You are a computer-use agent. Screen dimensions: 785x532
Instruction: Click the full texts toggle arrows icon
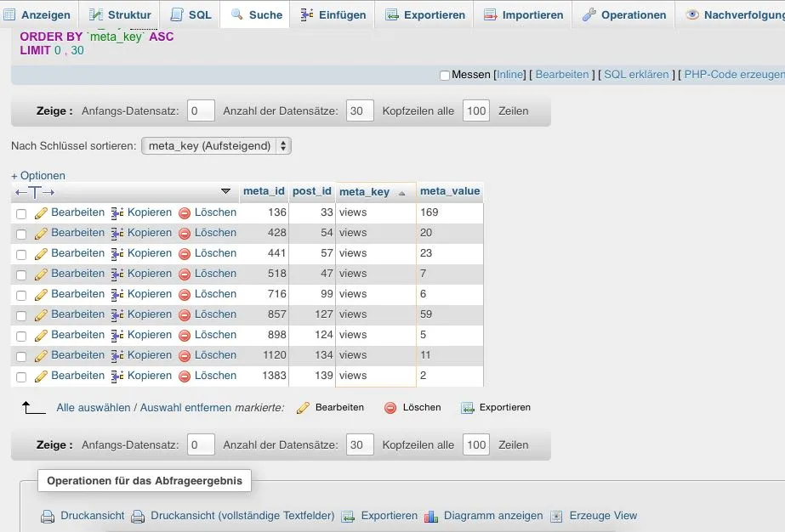35,192
